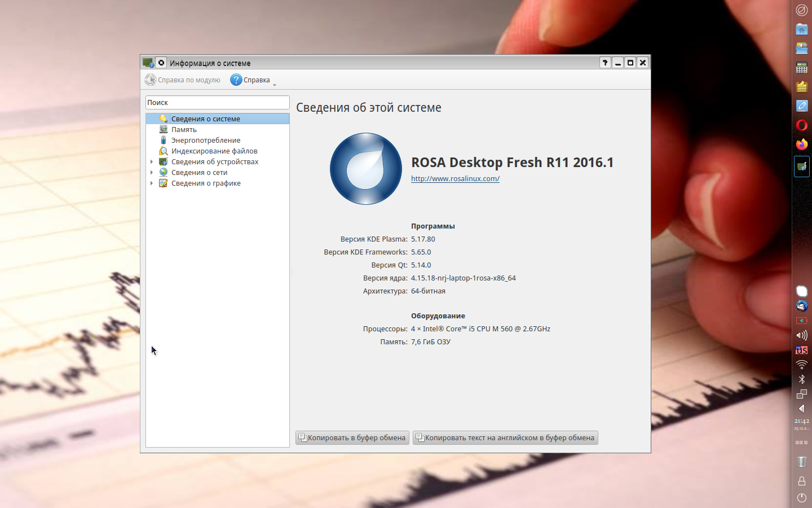Click the kernel version 4.15.18-nrj-laptop-1rosa-x86_64

pyautogui.click(x=464, y=278)
